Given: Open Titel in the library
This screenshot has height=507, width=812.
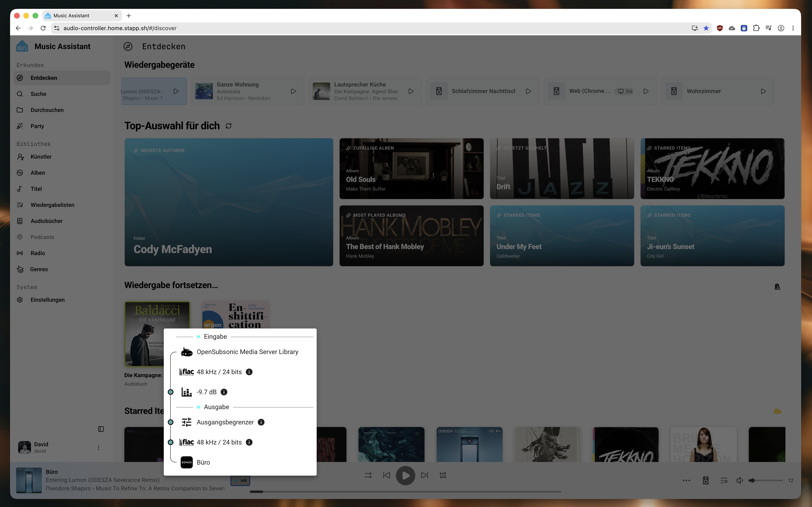Looking at the screenshot, I should [x=62, y=189].
